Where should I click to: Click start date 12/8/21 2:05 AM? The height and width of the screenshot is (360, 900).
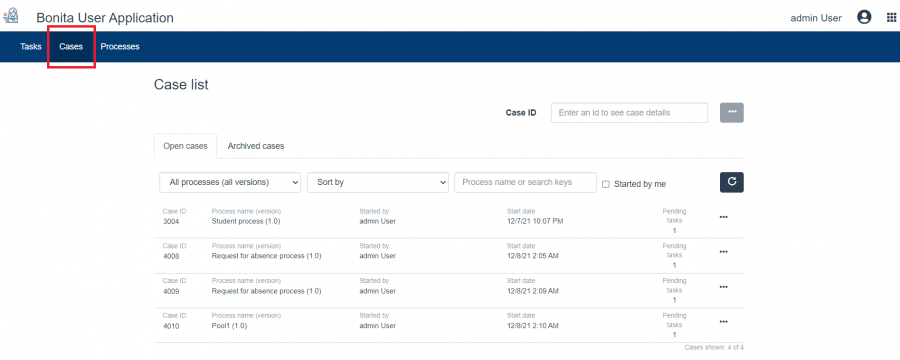(x=533, y=256)
